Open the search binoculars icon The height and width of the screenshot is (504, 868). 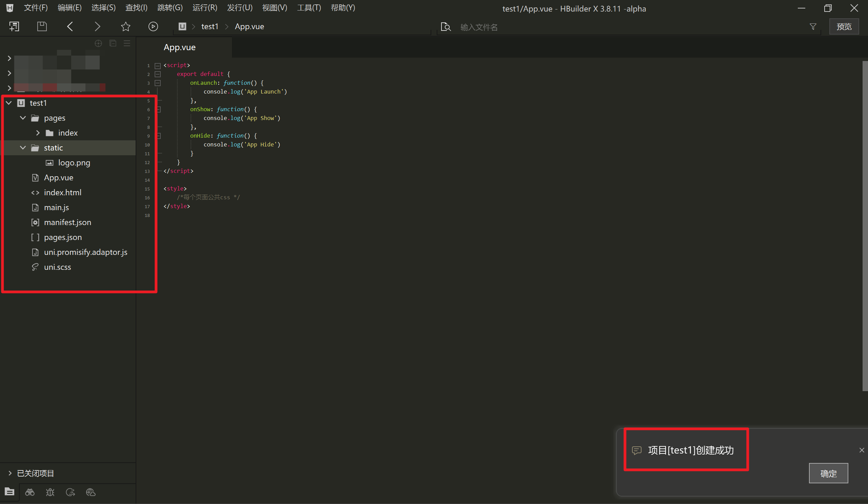point(30,492)
